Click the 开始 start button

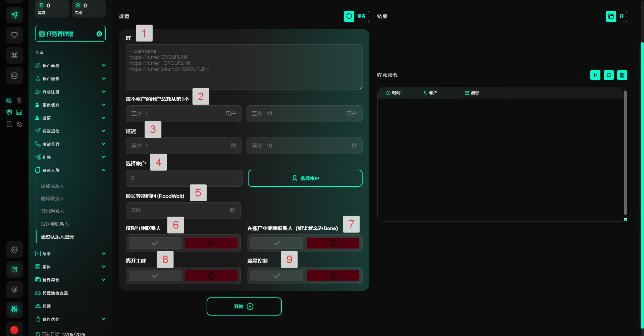(x=244, y=306)
